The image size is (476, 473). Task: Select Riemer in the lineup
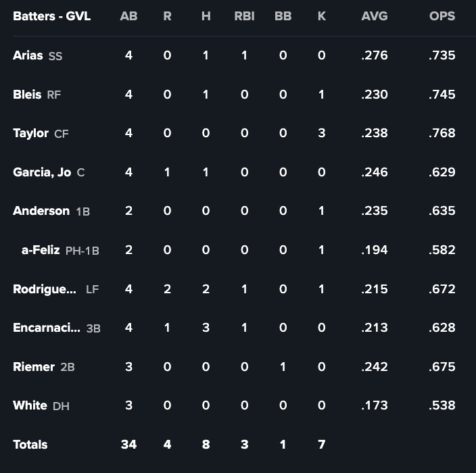click(34, 367)
